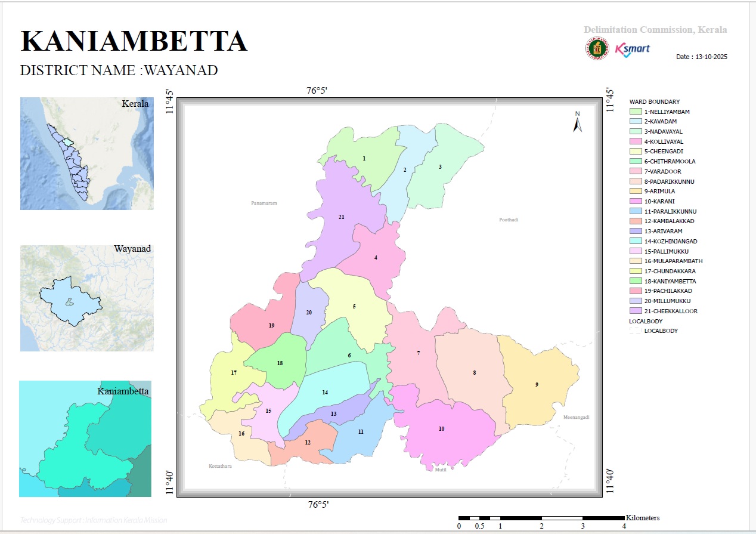Click the Meenangadi neighbor label

coord(576,417)
